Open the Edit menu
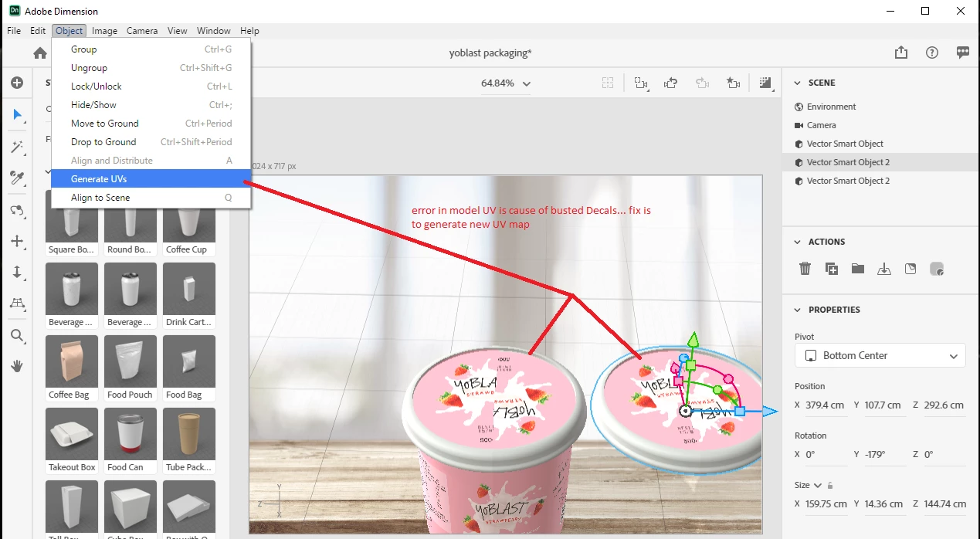Viewport: 980px width, 539px height. tap(38, 31)
